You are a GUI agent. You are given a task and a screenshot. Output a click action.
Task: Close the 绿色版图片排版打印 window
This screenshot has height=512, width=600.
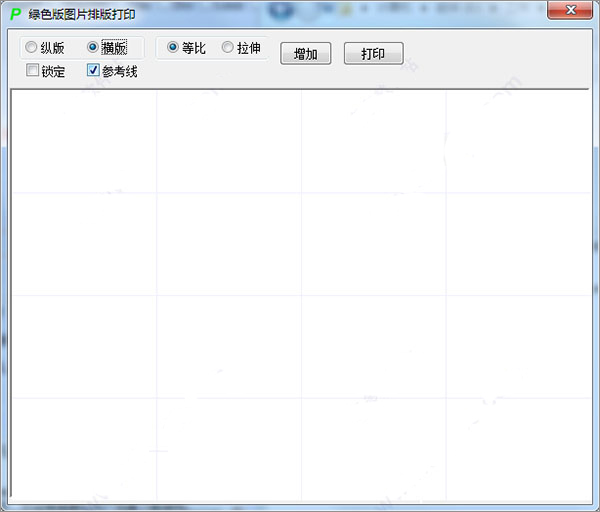coord(570,10)
